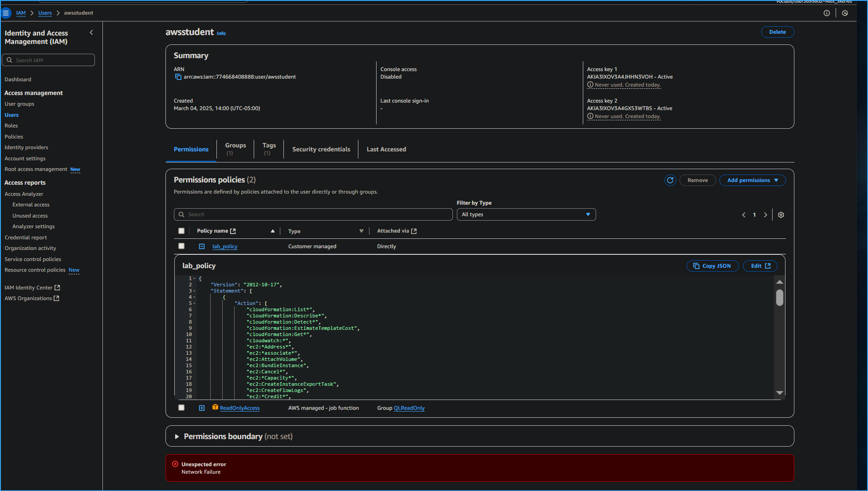Expand the Permissions boundary section
The width and height of the screenshot is (868, 491).
click(x=177, y=436)
